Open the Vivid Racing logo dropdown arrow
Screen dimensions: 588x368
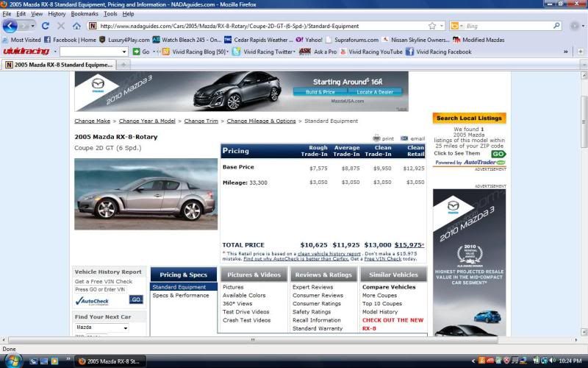54,52
